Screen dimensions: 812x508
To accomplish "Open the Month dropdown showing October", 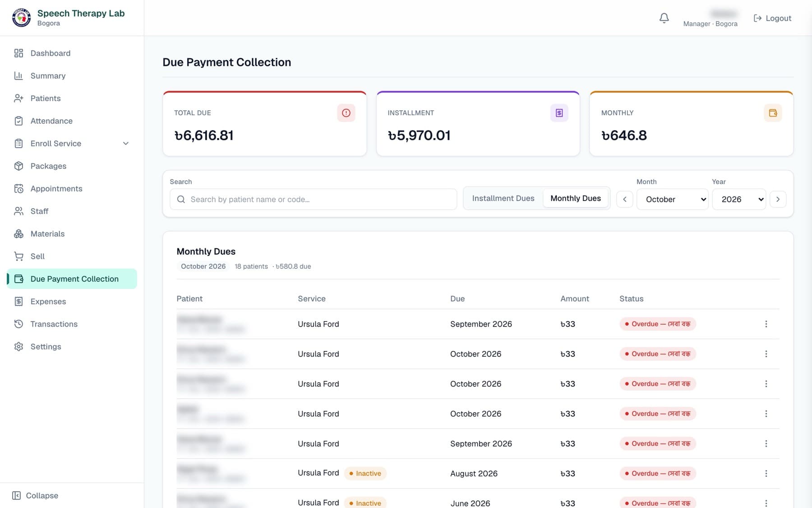I will (x=672, y=199).
